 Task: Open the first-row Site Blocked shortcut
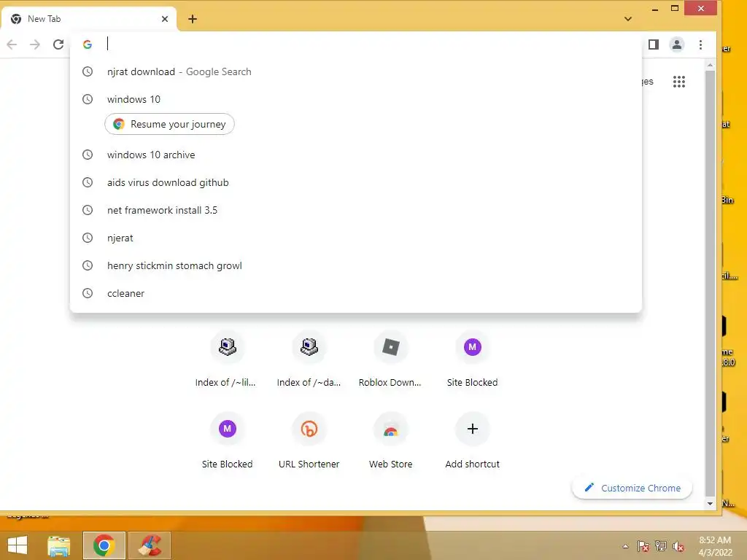tap(473, 360)
